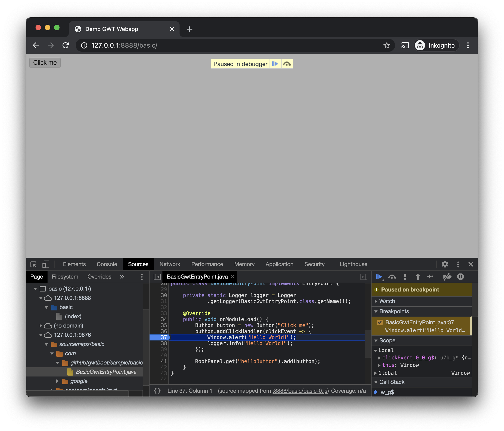Open the Filesystem tab in navigator
The image size is (504, 431).
pyautogui.click(x=65, y=277)
